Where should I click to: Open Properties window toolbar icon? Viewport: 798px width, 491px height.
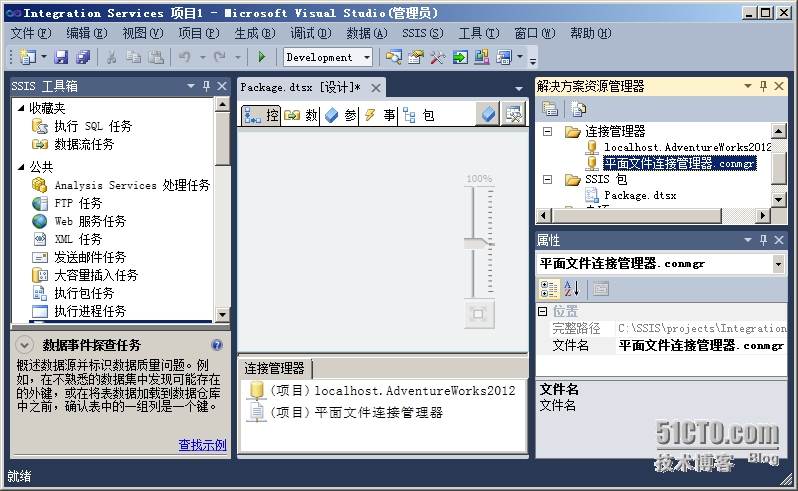click(415, 57)
